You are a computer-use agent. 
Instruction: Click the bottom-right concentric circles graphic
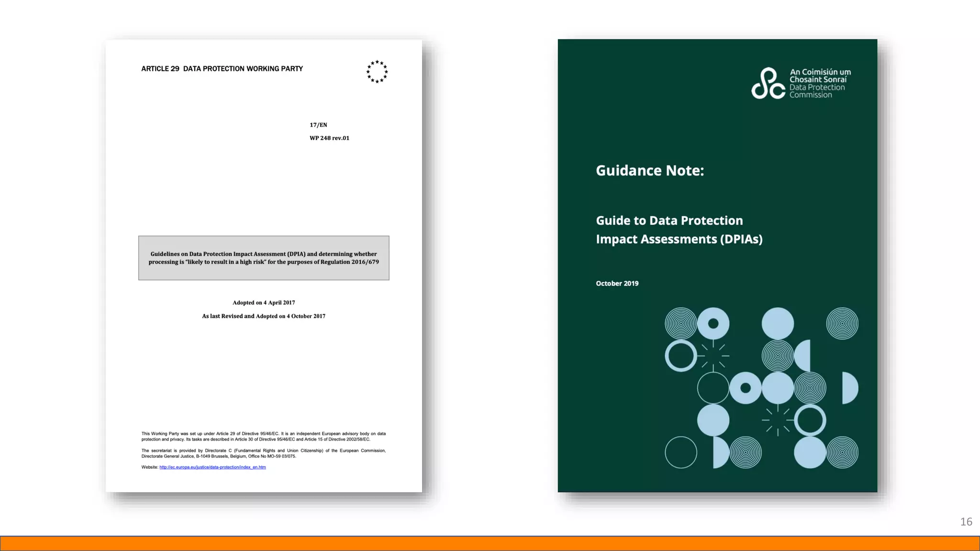click(x=842, y=452)
